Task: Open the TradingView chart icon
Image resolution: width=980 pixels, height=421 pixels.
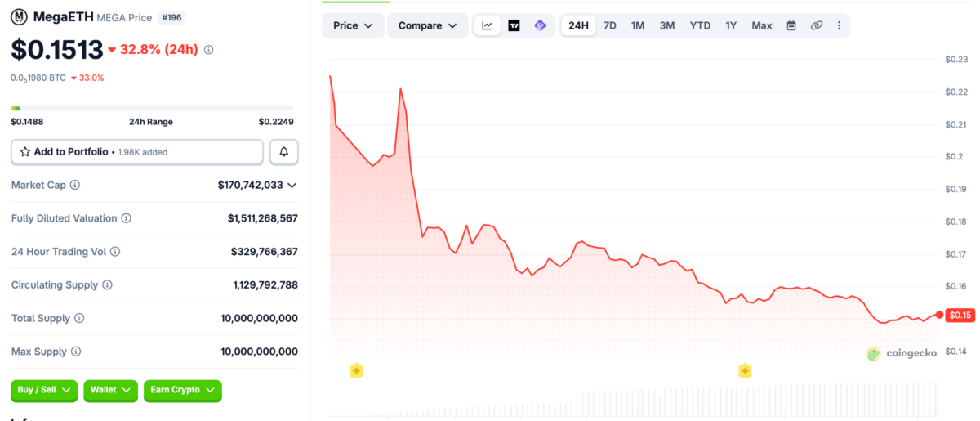Action: click(514, 25)
